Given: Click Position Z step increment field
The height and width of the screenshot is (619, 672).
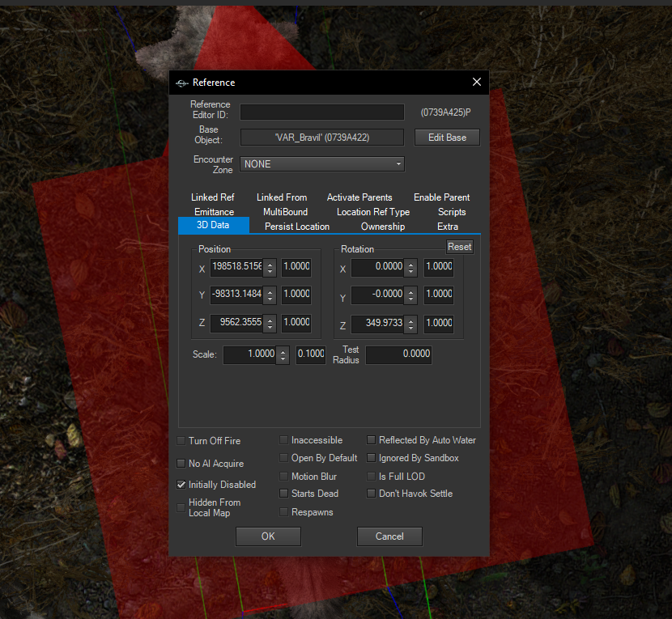Looking at the screenshot, I should coord(296,322).
